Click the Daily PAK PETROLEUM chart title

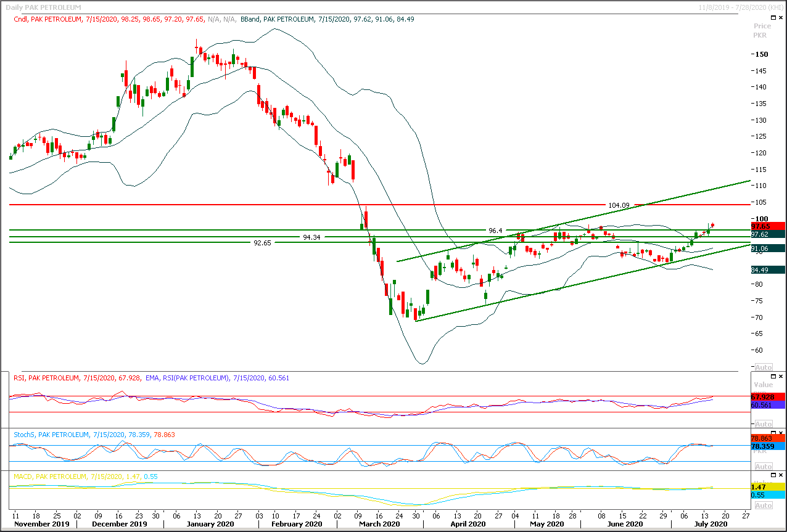[x=43, y=7]
